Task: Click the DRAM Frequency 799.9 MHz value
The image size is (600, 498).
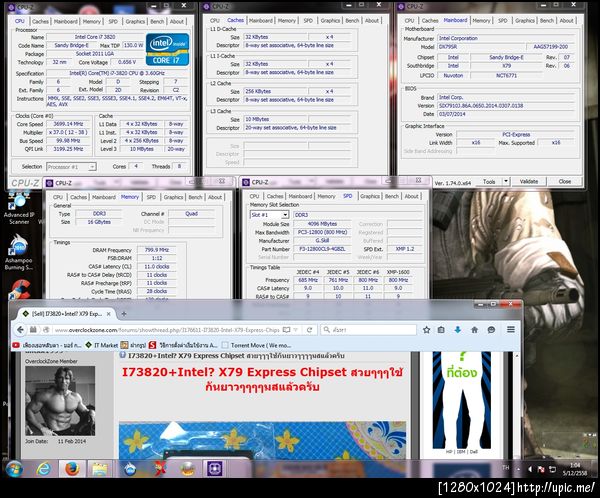Action: tap(157, 250)
